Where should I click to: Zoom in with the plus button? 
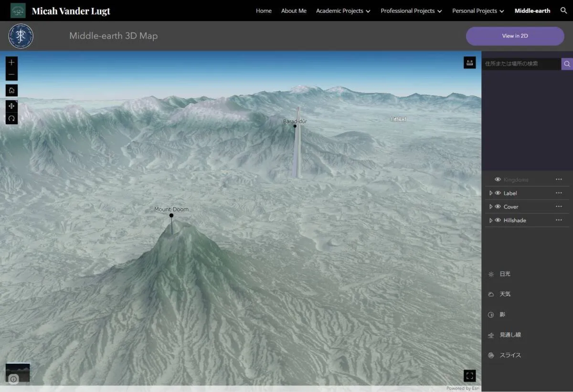[x=11, y=63]
